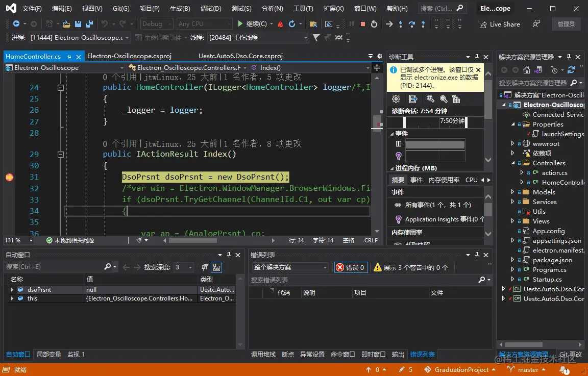Click the 管理员 button top right
588x376 pixels.
tap(566, 24)
